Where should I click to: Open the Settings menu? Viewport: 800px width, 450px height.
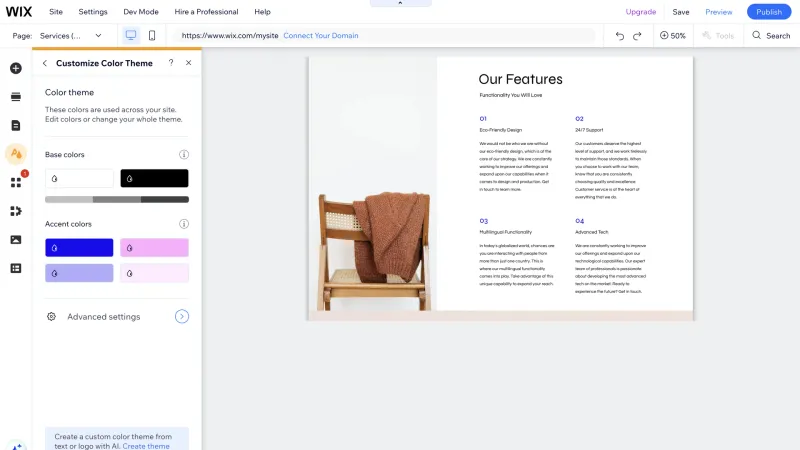point(93,12)
